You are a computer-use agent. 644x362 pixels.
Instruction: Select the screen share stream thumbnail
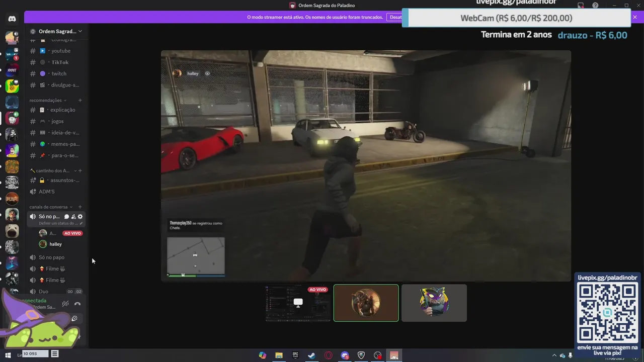point(298,303)
